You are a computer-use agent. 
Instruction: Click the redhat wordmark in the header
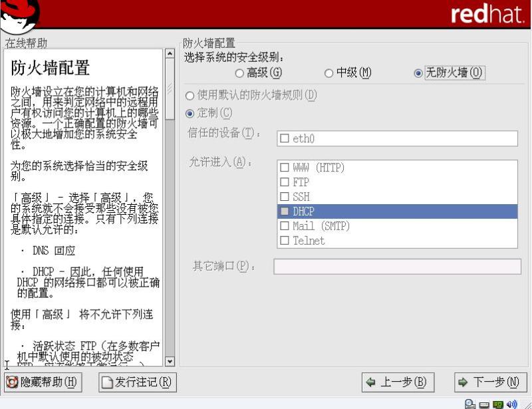click(x=487, y=15)
